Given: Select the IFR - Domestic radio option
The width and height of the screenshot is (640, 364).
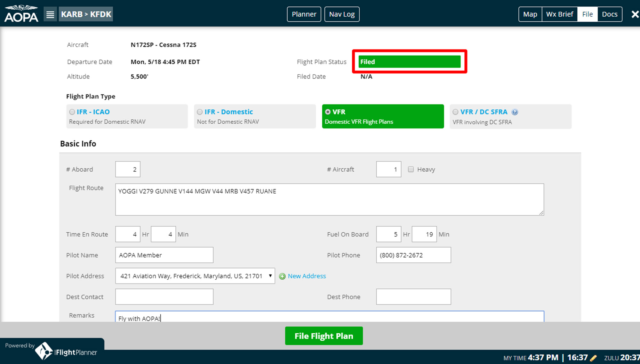Looking at the screenshot, I should 200,112.
